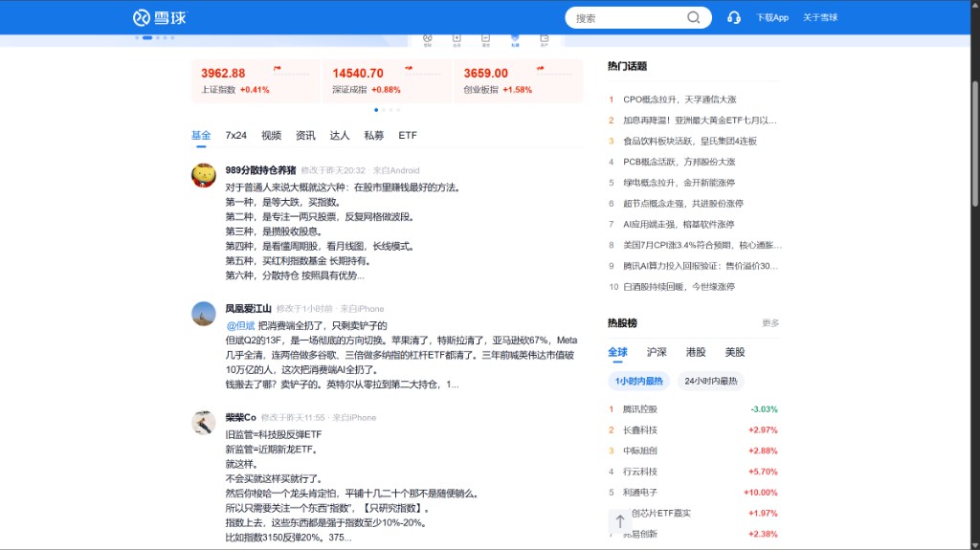Select 美股 hot stocks tab
The height and width of the screenshot is (550, 980).
[735, 353]
